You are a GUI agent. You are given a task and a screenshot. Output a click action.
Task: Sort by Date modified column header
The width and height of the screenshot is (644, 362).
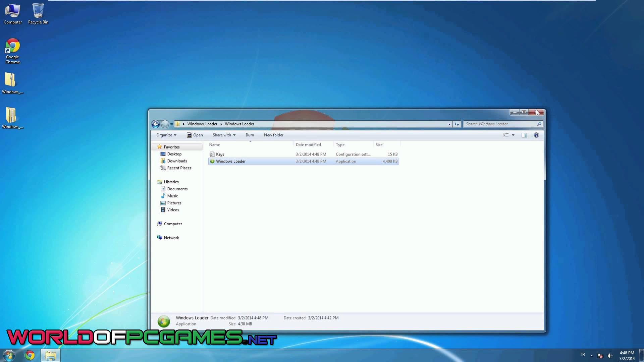coord(308,145)
